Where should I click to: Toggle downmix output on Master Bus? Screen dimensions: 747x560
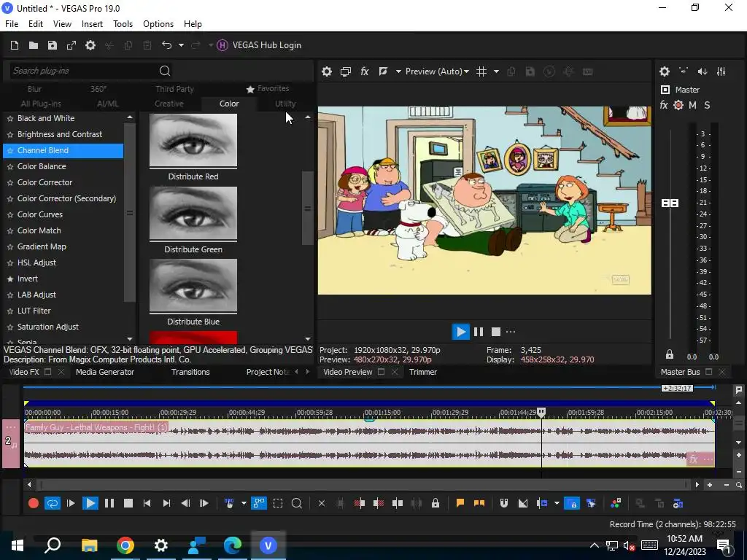684,71
